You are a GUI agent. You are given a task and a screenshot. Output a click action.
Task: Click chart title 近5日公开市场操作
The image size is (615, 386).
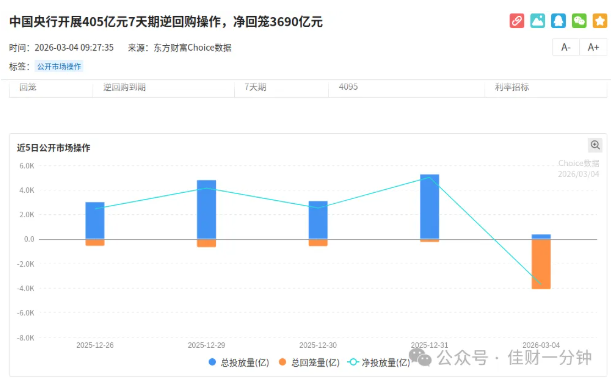(x=53, y=148)
